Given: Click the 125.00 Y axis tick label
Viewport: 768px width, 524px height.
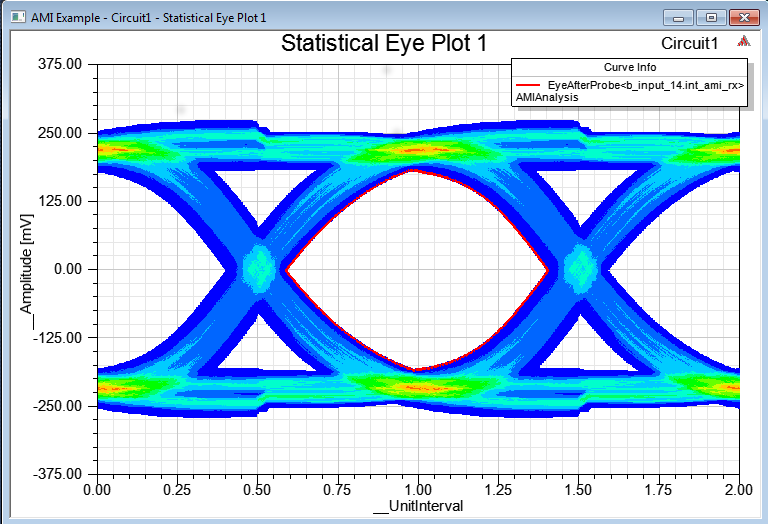Looking at the screenshot, I should [x=60, y=201].
